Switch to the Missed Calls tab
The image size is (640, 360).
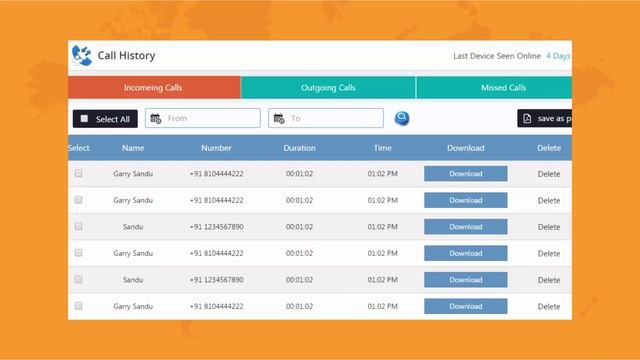click(494, 87)
